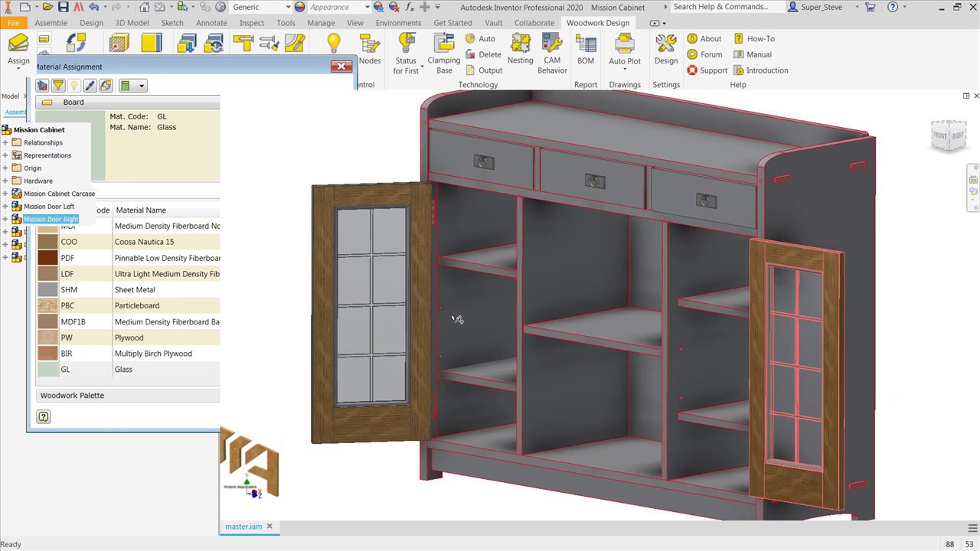This screenshot has height=551, width=980.
Task: Switch to master.iam document tab
Action: 243,527
